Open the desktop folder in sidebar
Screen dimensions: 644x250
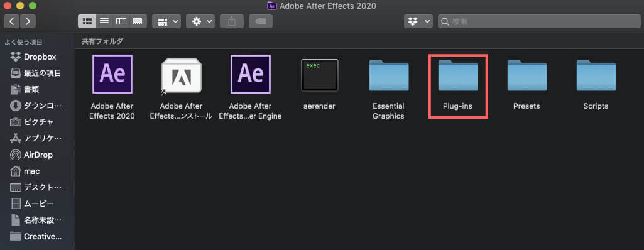(37, 187)
